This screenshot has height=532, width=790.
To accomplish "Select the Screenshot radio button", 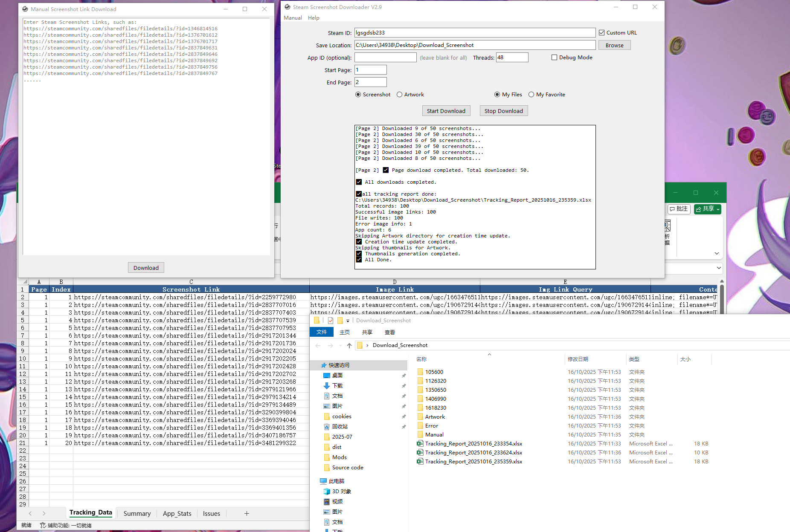I will click(x=358, y=94).
